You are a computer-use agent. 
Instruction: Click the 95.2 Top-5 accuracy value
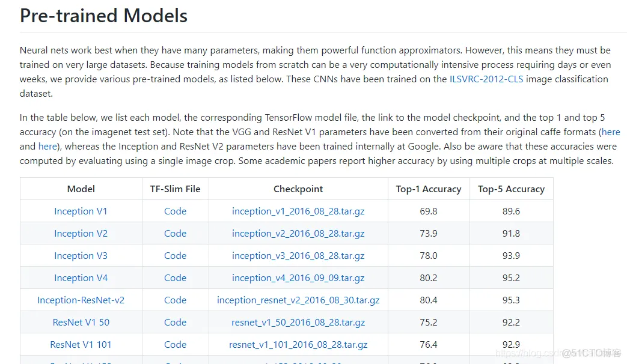point(512,278)
